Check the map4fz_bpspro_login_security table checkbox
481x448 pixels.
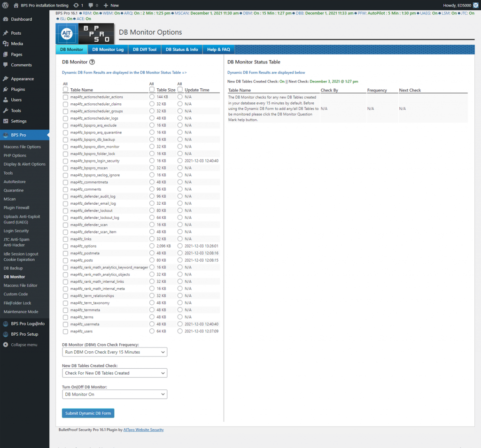(x=65, y=161)
